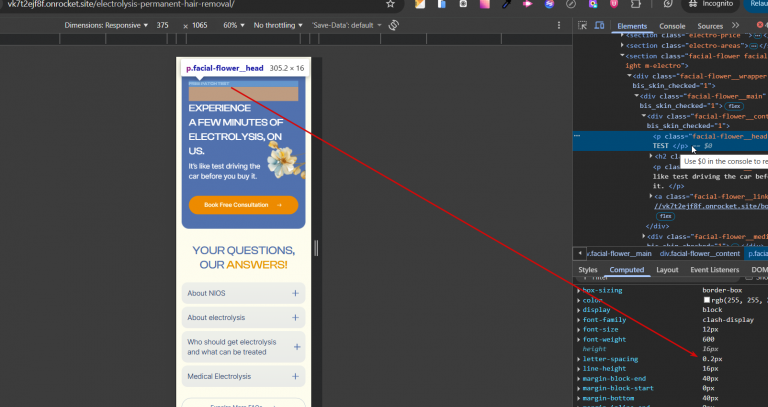Open the 60% zoom dropdown
This screenshot has height=407, width=768.
234,25
